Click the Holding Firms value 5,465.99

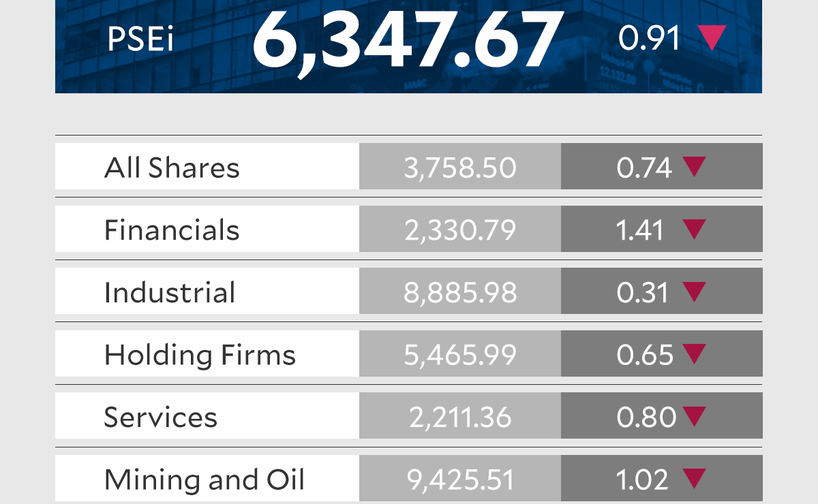460,355
